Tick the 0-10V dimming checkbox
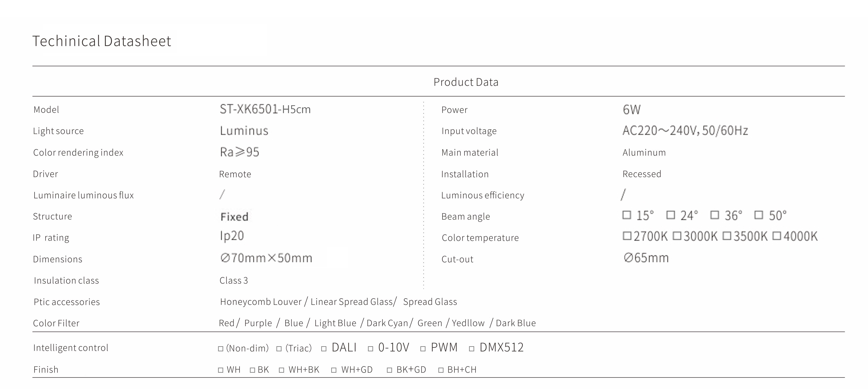This screenshot has width=868, height=389. (371, 348)
